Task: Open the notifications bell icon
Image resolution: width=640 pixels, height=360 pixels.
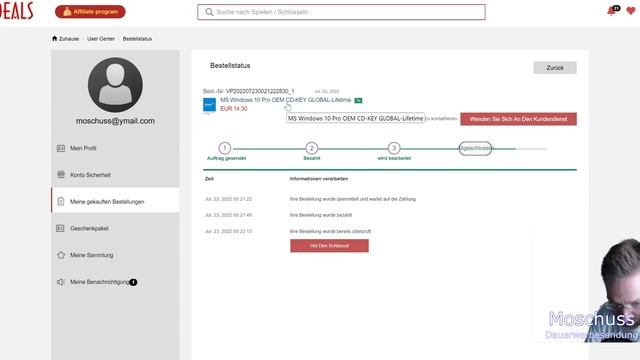Action: 612,10
